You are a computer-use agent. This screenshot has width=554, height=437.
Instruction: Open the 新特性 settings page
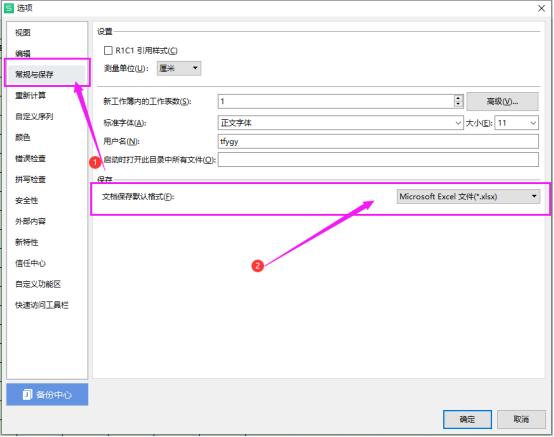coord(26,242)
